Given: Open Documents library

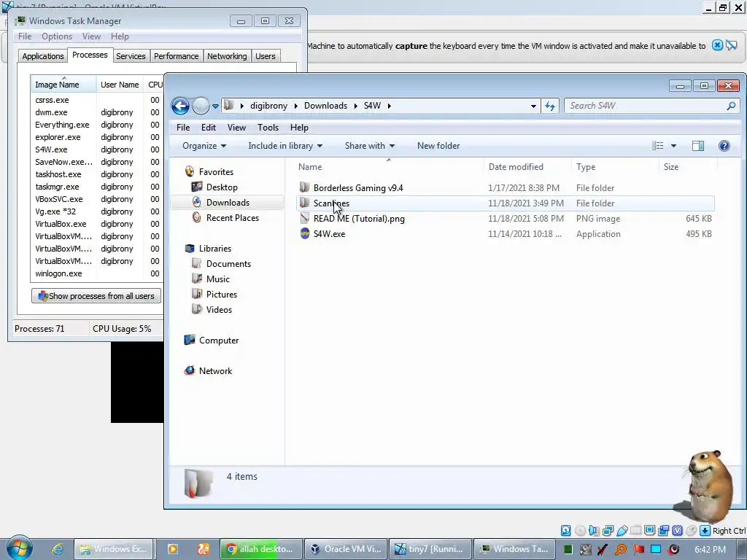Looking at the screenshot, I should pyautogui.click(x=228, y=264).
